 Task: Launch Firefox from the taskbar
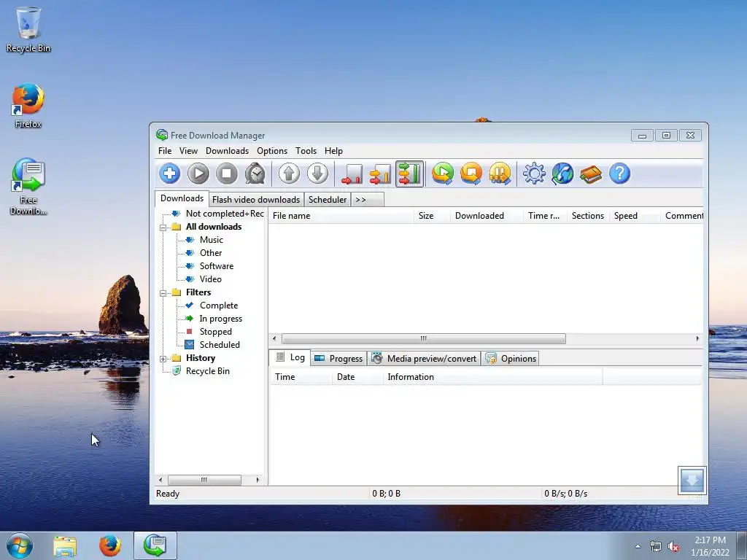pyautogui.click(x=110, y=546)
